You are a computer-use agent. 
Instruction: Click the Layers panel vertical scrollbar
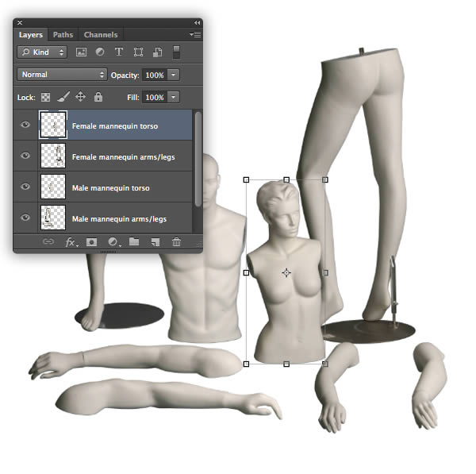tap(198, 160)
